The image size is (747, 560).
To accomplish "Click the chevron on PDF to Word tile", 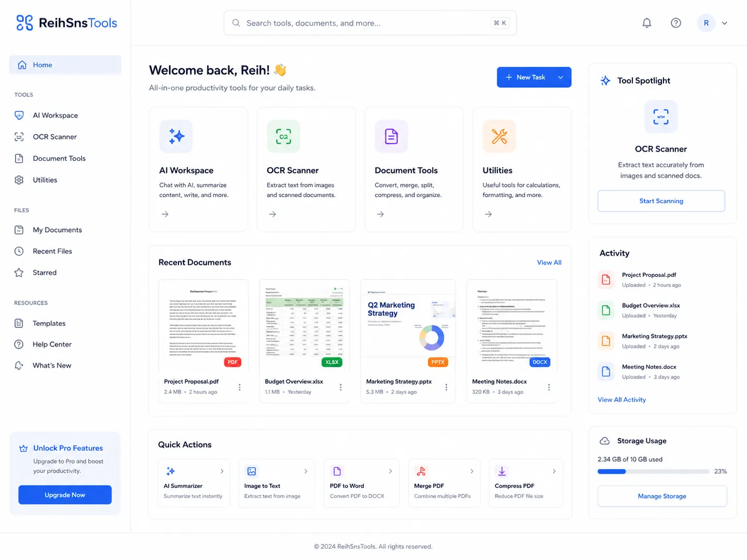I will coord(391,471).
